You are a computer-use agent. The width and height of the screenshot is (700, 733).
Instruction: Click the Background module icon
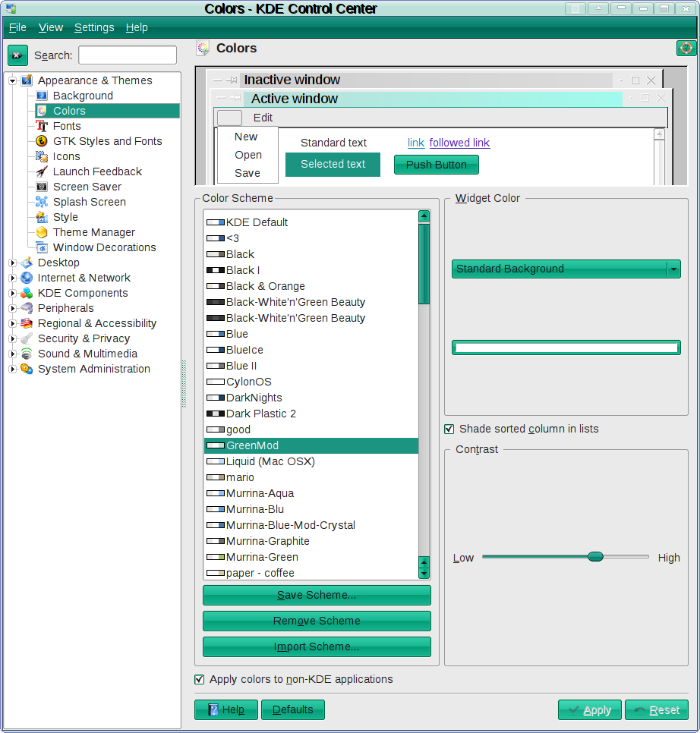[x=42, y=96]
